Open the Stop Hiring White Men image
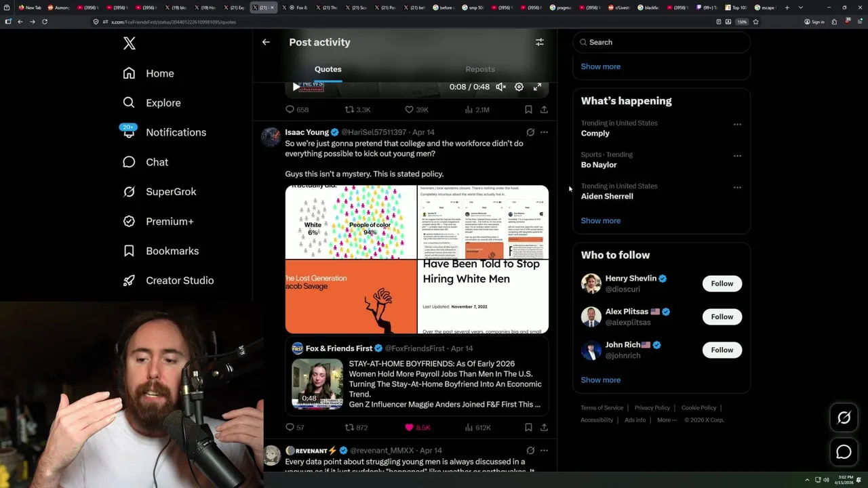868x488 pixels. [x=483, y=297]
